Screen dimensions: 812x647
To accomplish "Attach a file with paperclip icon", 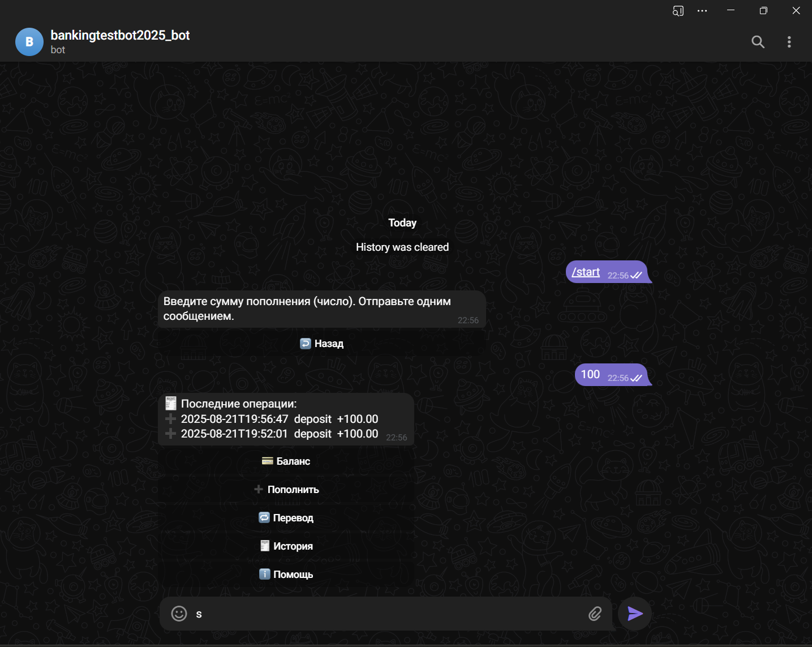I will point(595,614).
